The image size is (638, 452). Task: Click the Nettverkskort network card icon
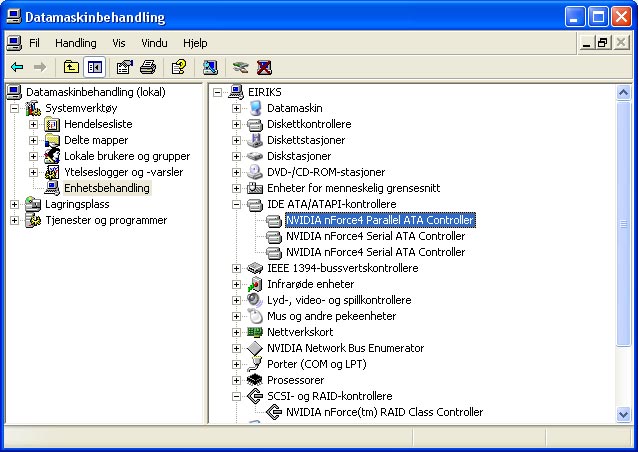click(255, 332)
